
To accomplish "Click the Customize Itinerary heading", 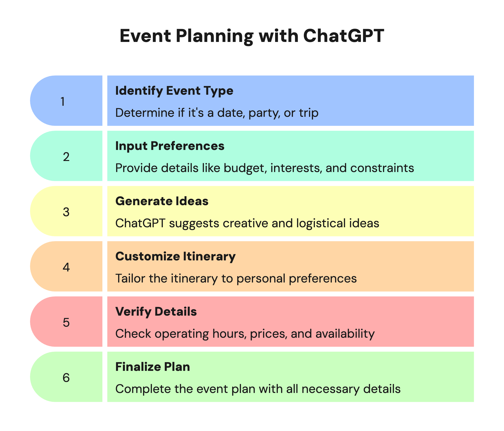I will (x=175, y=256).
